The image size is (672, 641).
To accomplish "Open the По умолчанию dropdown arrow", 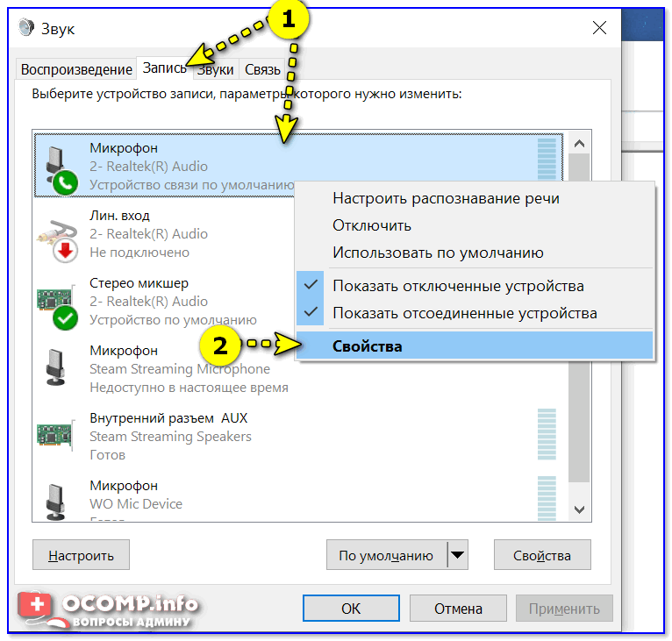I will point(458,555).
